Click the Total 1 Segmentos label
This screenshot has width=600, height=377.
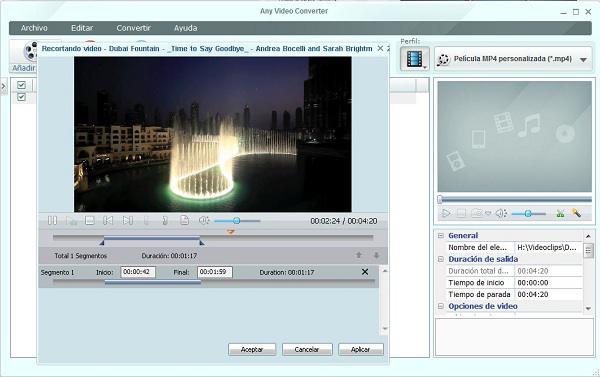(x=80, y=256)
